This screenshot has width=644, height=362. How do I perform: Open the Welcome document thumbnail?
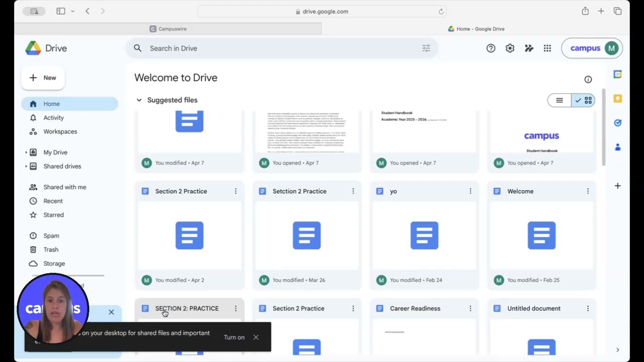pos(541,235)
